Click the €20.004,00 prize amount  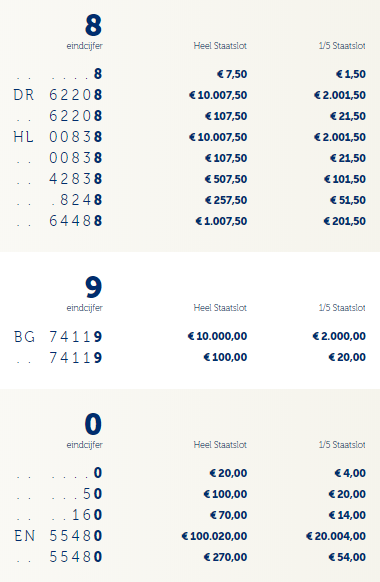[x=336, y=536]
